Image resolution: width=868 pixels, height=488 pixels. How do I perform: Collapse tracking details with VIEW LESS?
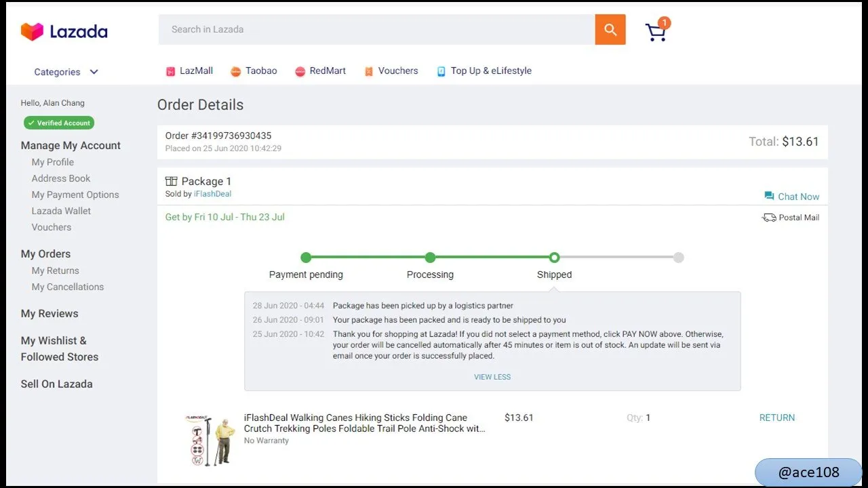click(x=492, y=377)
